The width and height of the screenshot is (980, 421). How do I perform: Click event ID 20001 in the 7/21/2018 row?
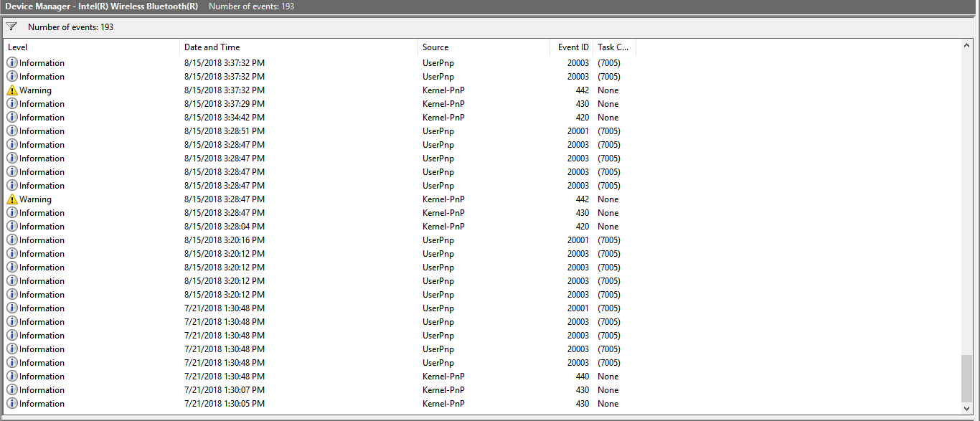click(578, 308)
